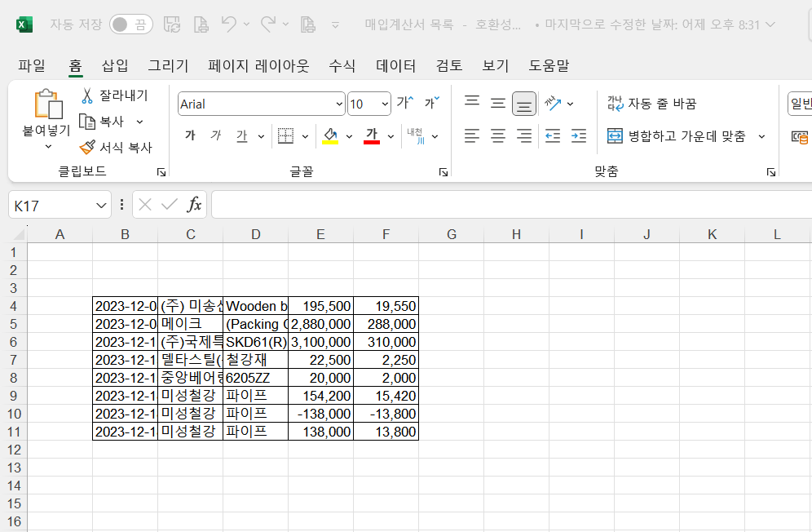Open the 데이터 (Data) tab

point(396,65)
